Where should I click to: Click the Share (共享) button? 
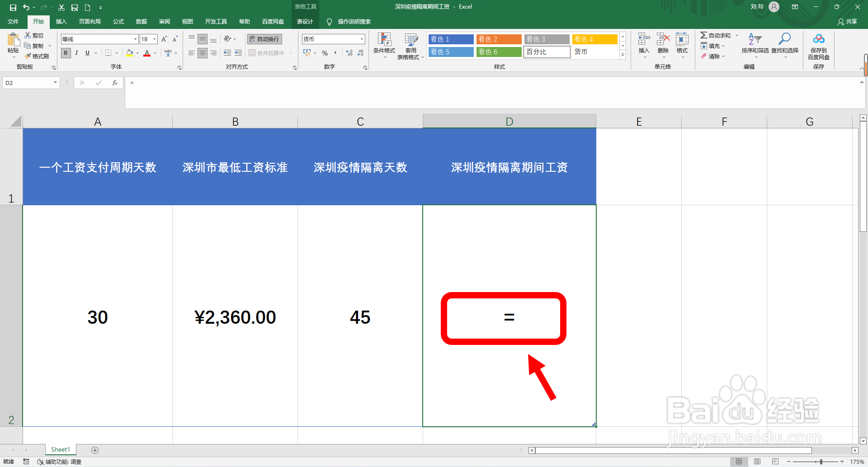point(848,22)
